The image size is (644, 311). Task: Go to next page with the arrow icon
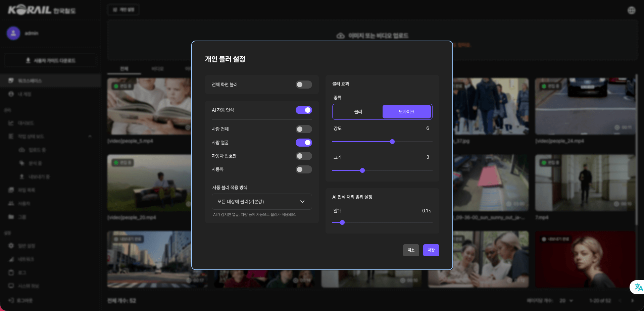(x=632, y=301)
